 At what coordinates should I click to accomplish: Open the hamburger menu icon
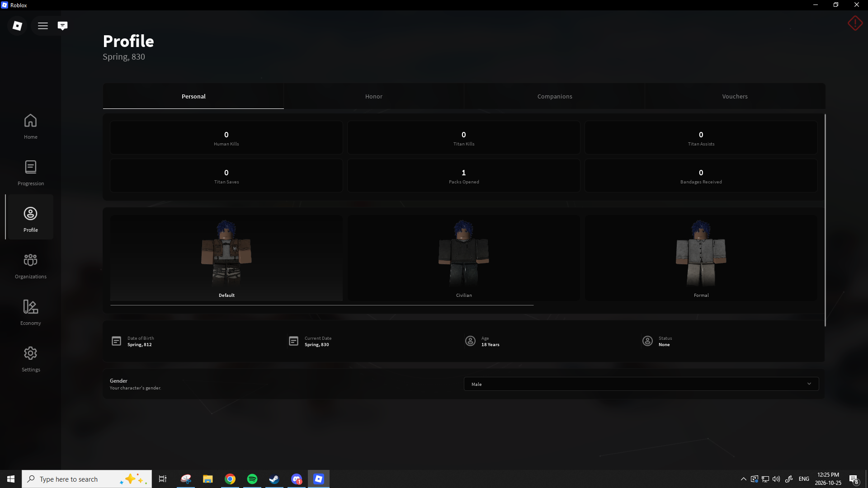pos(43,26)
